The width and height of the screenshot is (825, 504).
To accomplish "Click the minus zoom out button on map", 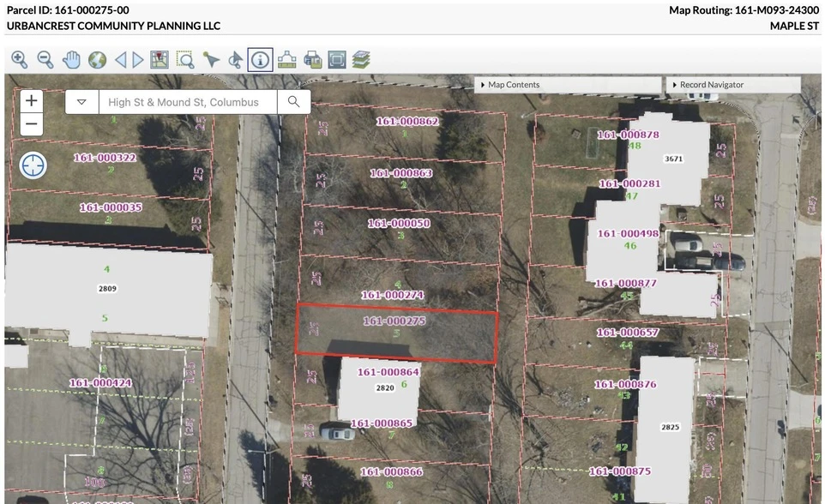I will (x=32, y=124).
